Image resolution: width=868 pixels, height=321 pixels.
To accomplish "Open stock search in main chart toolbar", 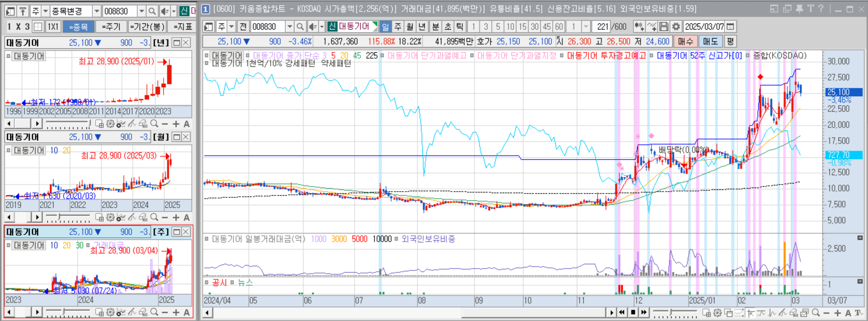I will [x=300, y=27].
